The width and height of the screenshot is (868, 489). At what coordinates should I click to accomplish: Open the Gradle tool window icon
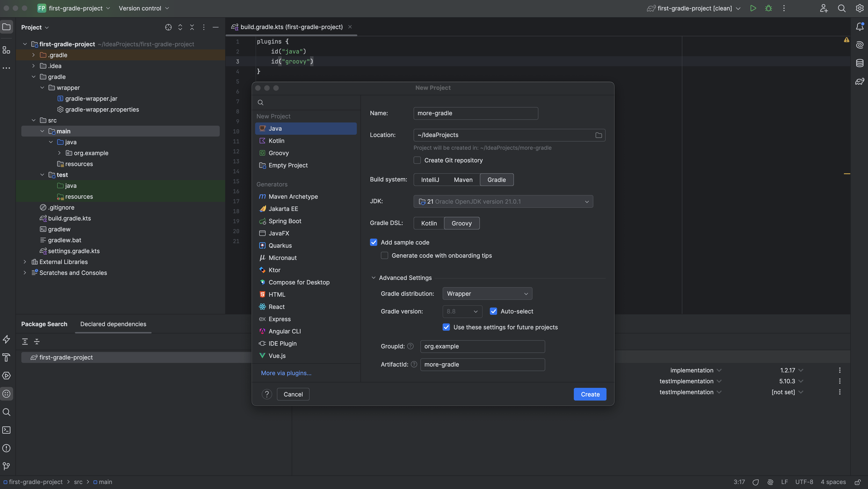click(x=860, y=81)
